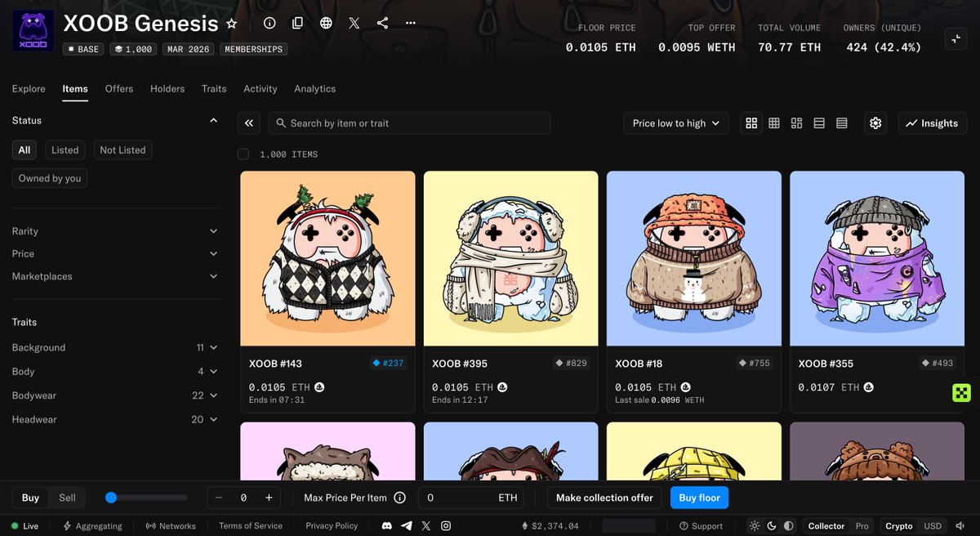Screen dimensions: 980x536
Task: Open the more options ellipsis menu
Action: point(410,23)
